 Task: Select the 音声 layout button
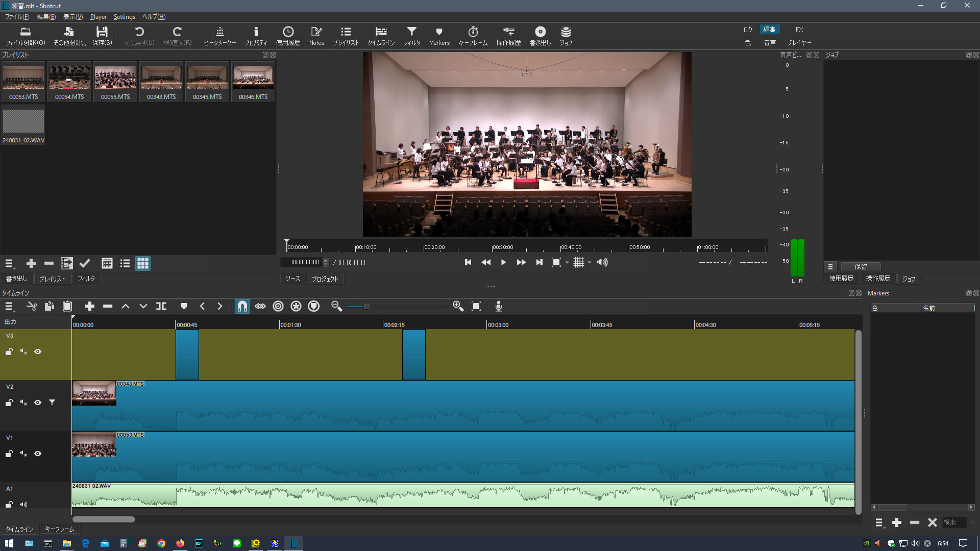770,43
